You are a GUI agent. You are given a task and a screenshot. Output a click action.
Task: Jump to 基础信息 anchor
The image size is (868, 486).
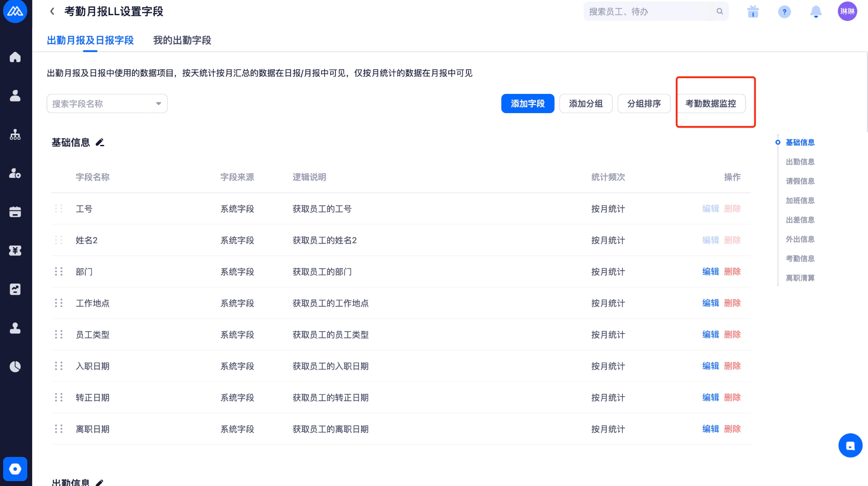tap(800, 142)
